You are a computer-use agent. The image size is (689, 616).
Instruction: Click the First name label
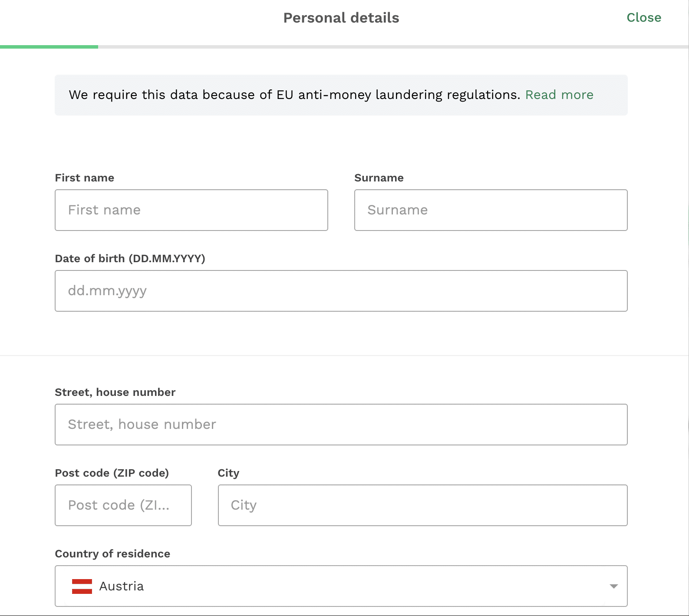click(x=85, y=178)
